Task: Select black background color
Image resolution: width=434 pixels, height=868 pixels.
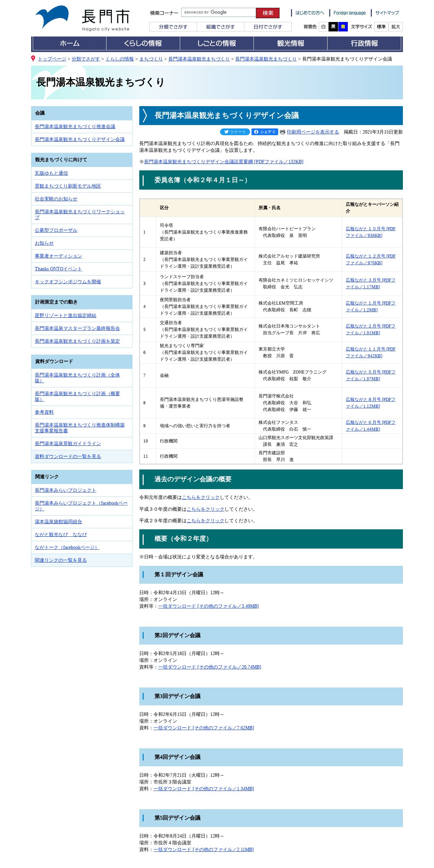Action: pyautogui.click(x=333, y=27)
